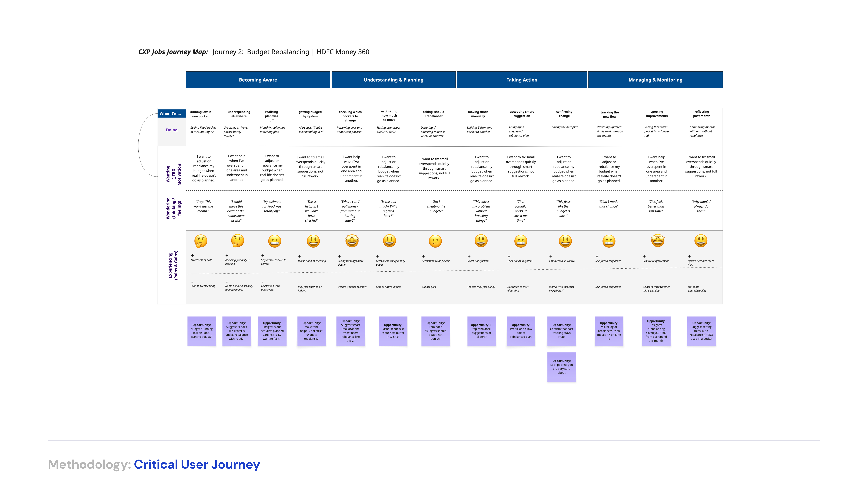Click the 'Doing' row label
868x488 pixels.
click(x=172, y=130)
